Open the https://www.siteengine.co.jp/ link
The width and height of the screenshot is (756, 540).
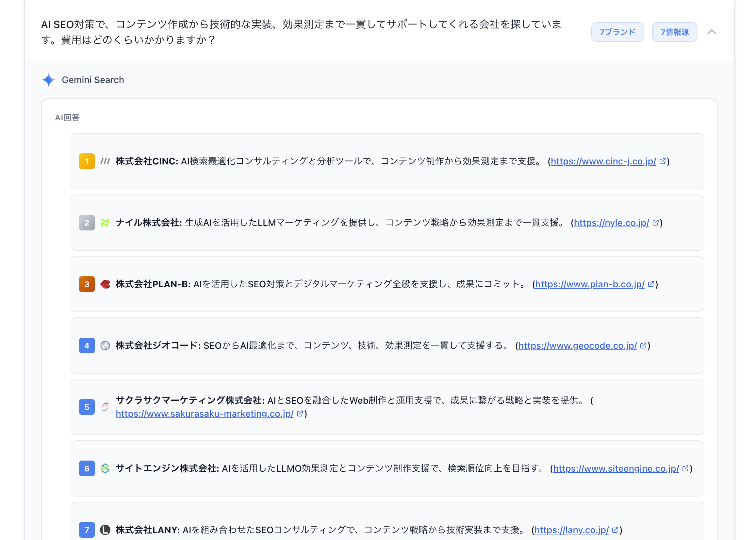point(615,469)
